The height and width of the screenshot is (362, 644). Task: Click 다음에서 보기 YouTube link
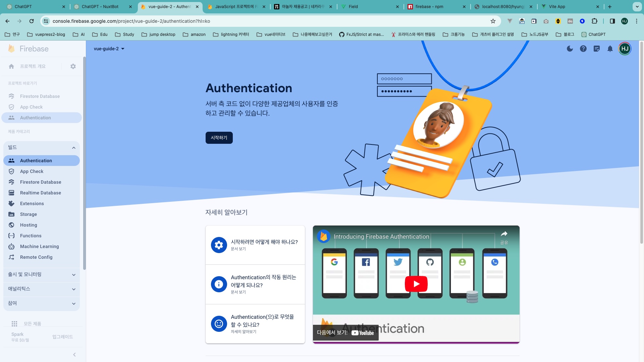(x=345, y=333)
